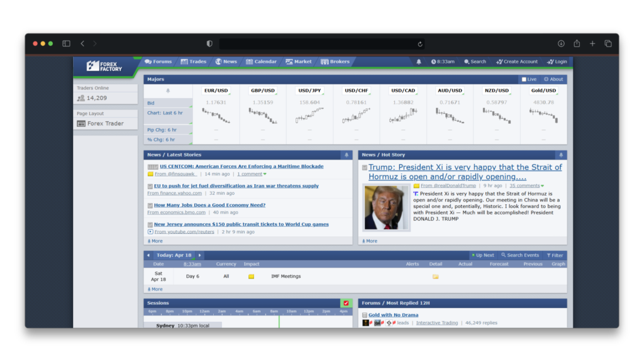Screen dimensions: 644x362
Task: Go to next calendar day arrow
Action: coord(199,255)
